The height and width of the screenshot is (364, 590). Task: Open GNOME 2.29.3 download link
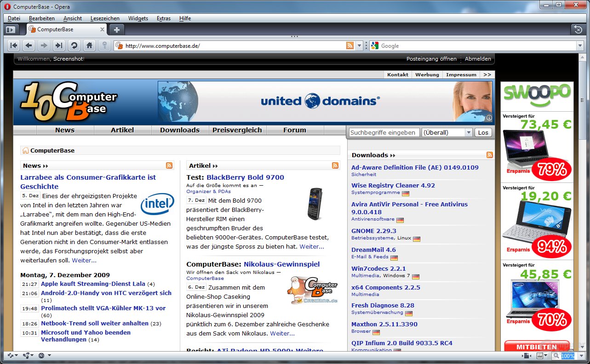[x=374, y=231]
